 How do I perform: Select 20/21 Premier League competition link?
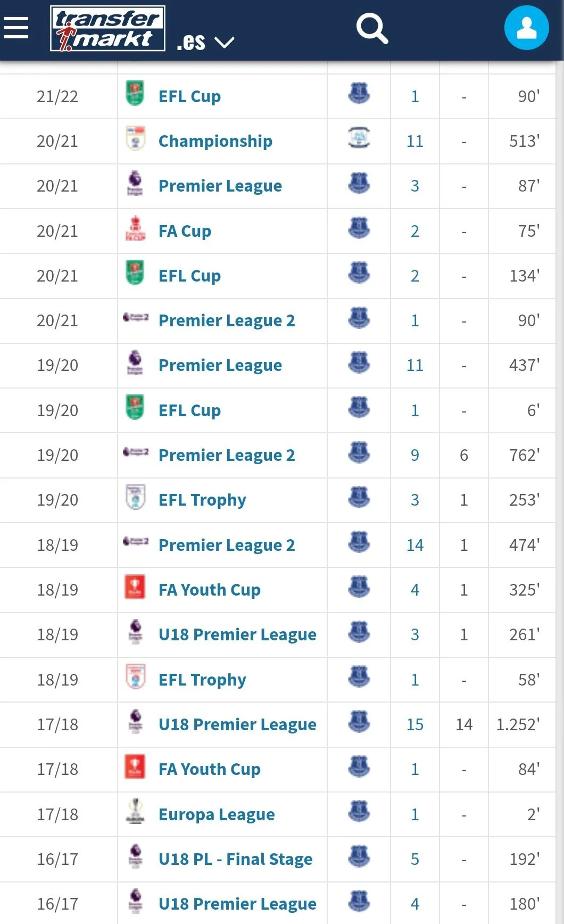(220, 186)
